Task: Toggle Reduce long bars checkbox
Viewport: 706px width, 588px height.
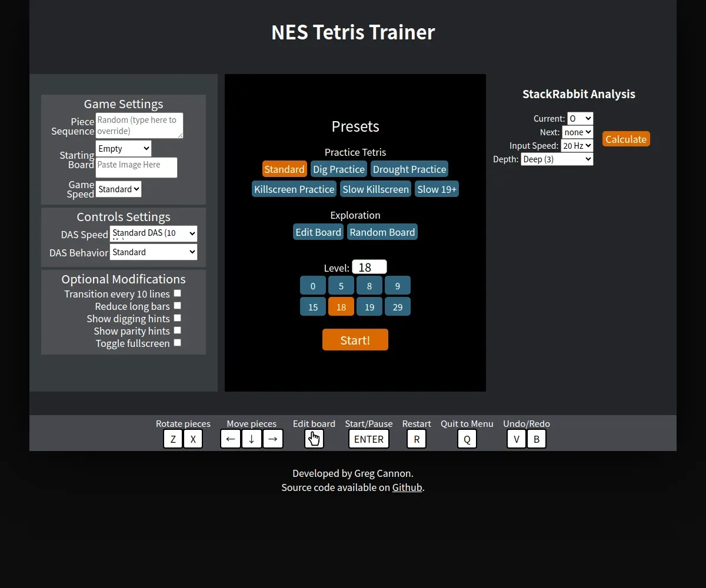Action: point(177,306)
